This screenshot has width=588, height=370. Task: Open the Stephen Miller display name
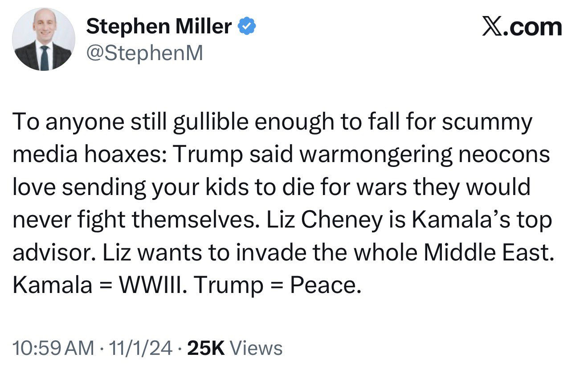point(159,27)
